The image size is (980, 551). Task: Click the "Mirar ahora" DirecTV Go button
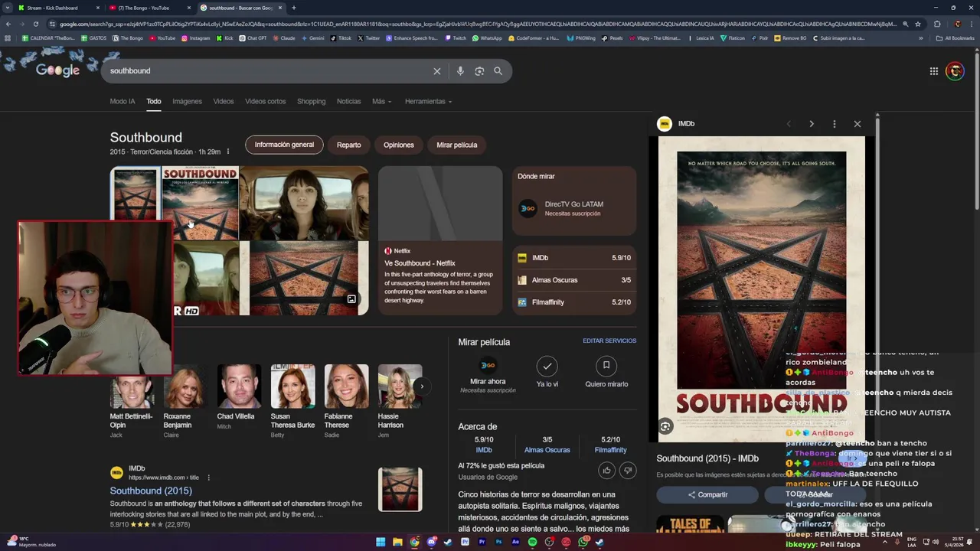(x=488, y=373)
